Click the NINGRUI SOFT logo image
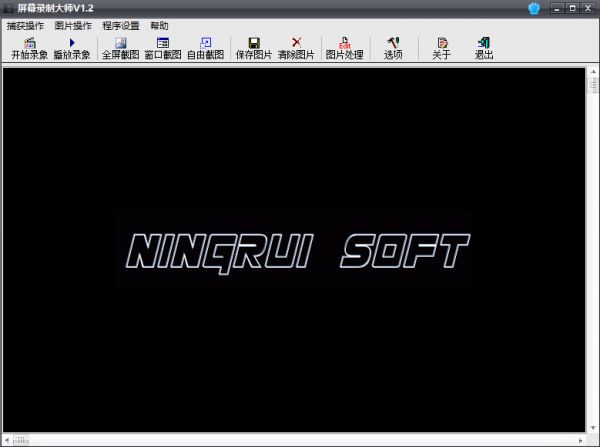Viewport: 600px width, 447px height. click(294, 250)
